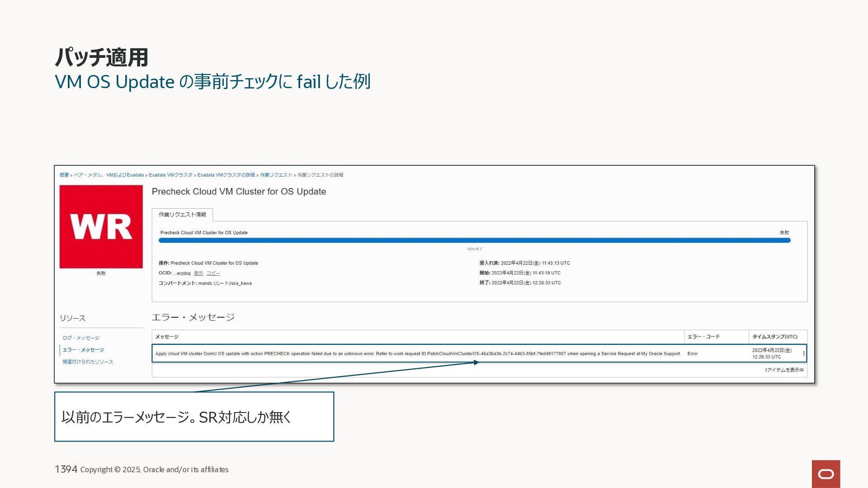Screen dimensions: 868x488
Task: Click the Oracle logo in the corner
Action: pyautogui.click(x=826, y=474)
